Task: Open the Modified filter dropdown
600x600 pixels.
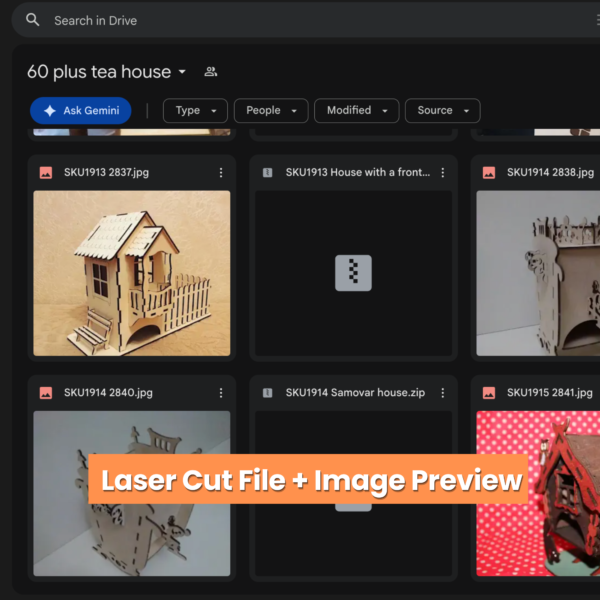Action: [357, 111]
